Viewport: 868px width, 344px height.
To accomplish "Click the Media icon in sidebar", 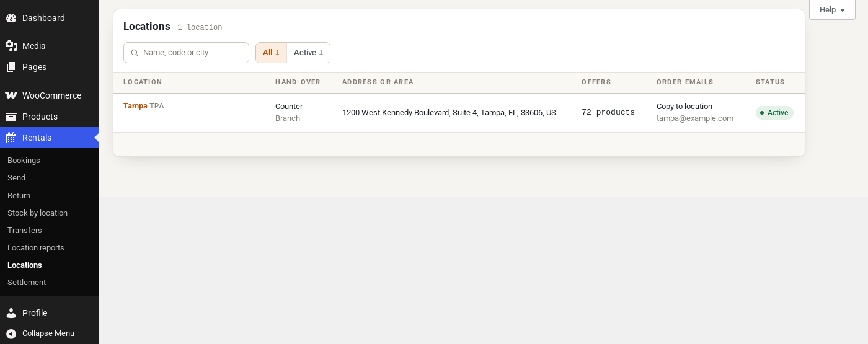I will tap(11, 46).
